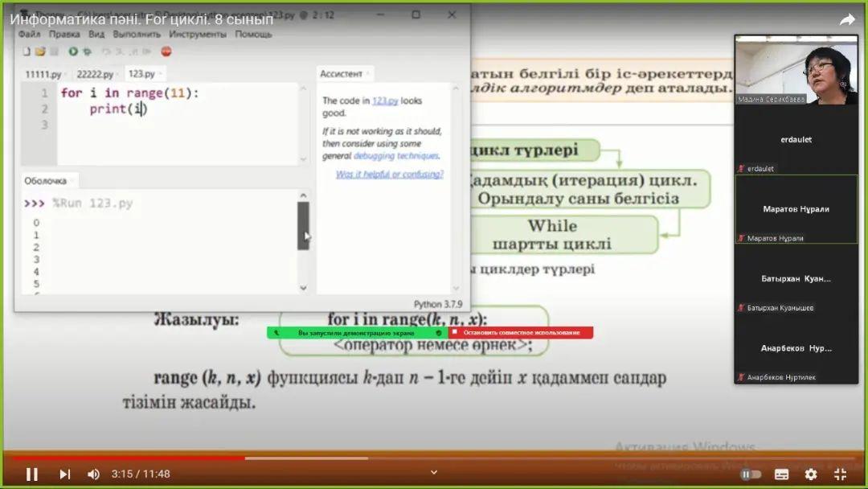This screenshot has width=868, height=489.
Task: Expand chapters chevron below progress bar
Action: [434, 472]
